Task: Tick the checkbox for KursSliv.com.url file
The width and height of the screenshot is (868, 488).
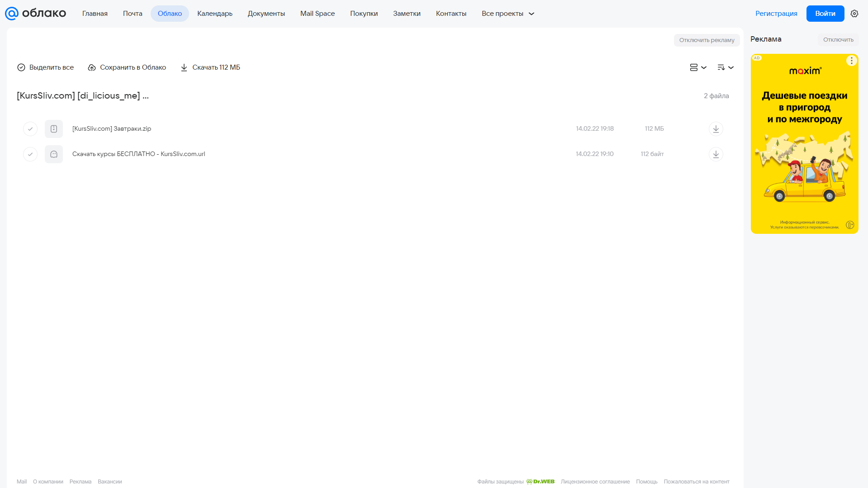Action: [x=30, y=154]
